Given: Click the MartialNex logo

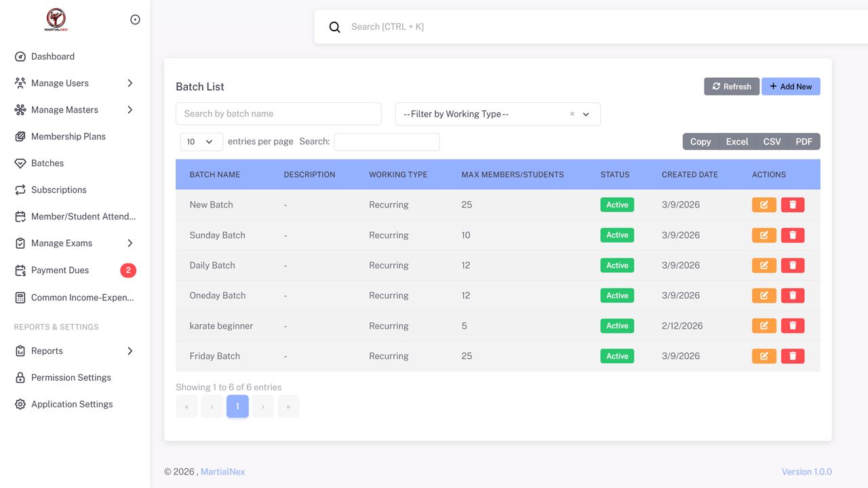Looking at the screenshot, I should [56, 20].
